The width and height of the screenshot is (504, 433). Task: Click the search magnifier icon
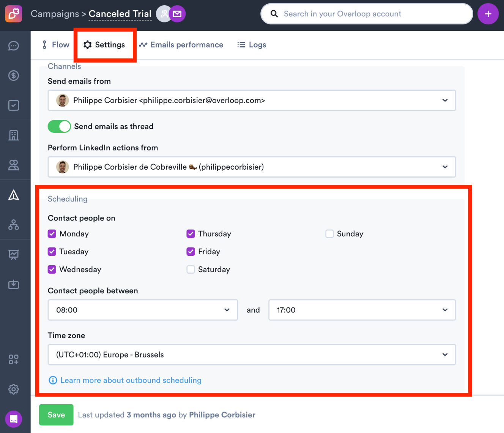tap(274, 14)
